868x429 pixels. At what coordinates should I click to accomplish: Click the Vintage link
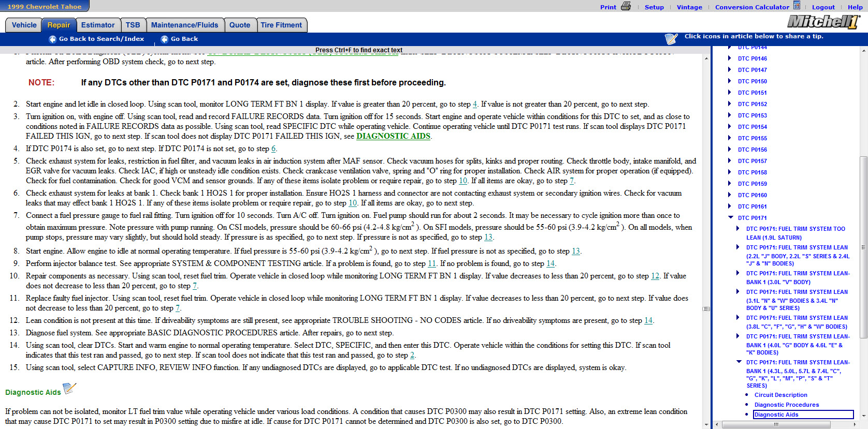pyautogui.click(x=689, y=7)
